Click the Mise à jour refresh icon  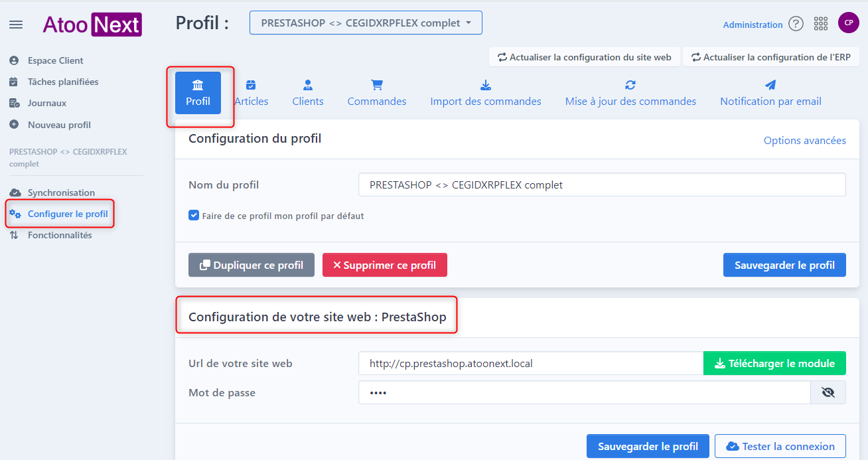(x=630, y=85)
